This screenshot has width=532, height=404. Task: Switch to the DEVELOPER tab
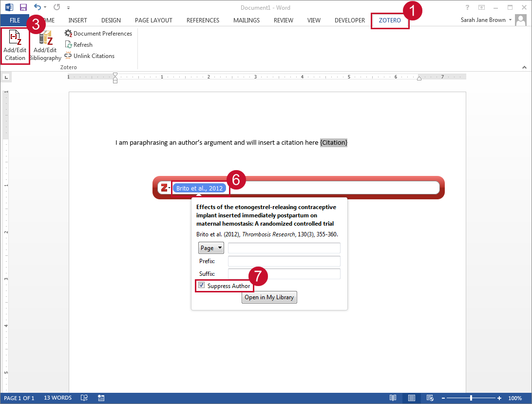[x=350, y=20]
